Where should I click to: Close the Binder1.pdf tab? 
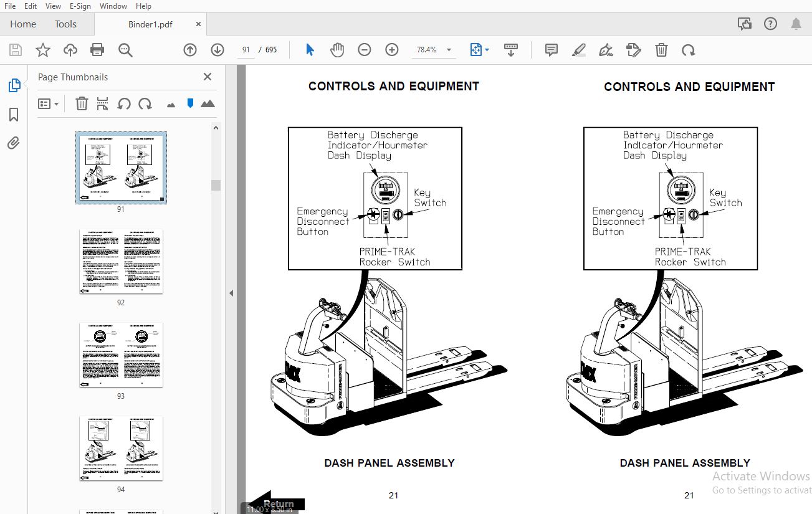pos(198,24)
